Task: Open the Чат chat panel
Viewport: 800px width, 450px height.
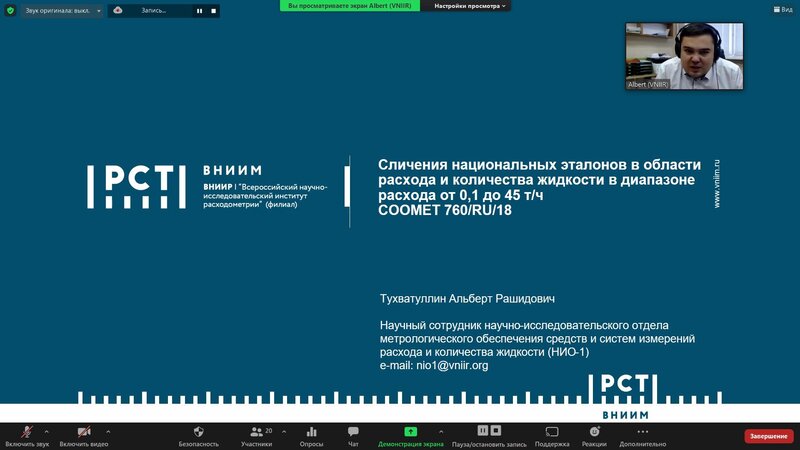Action: click(x=353, y=431)
